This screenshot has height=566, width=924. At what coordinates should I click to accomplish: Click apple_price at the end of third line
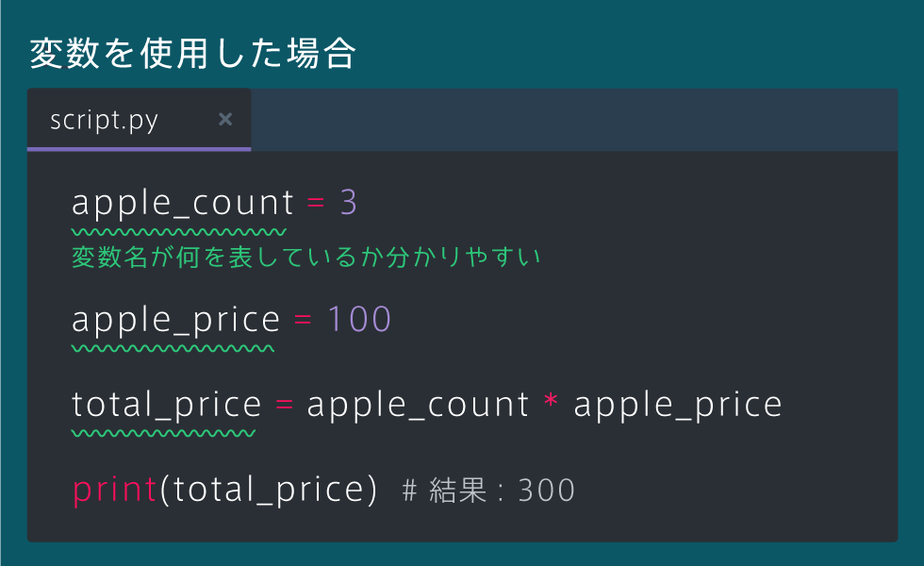678,406
